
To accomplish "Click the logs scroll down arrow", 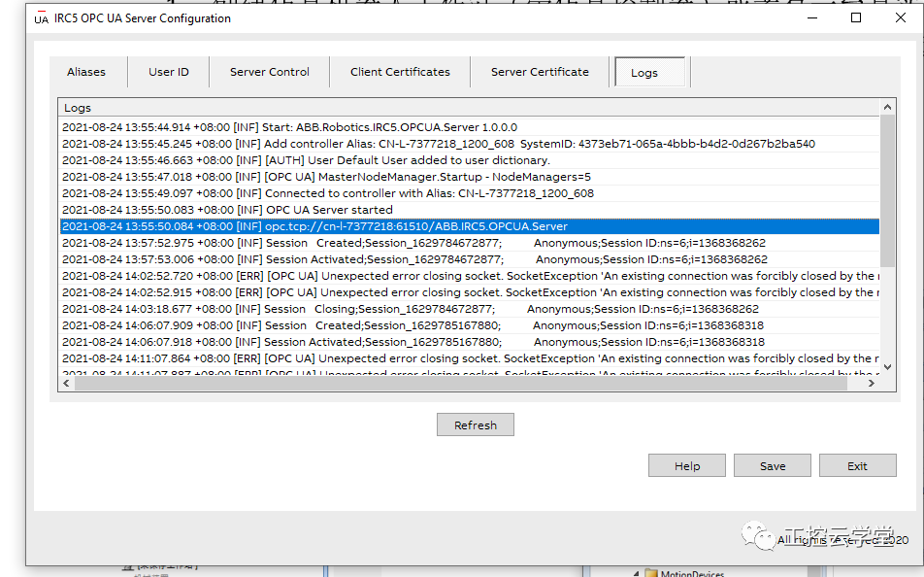I will click(x=887, y=366).
